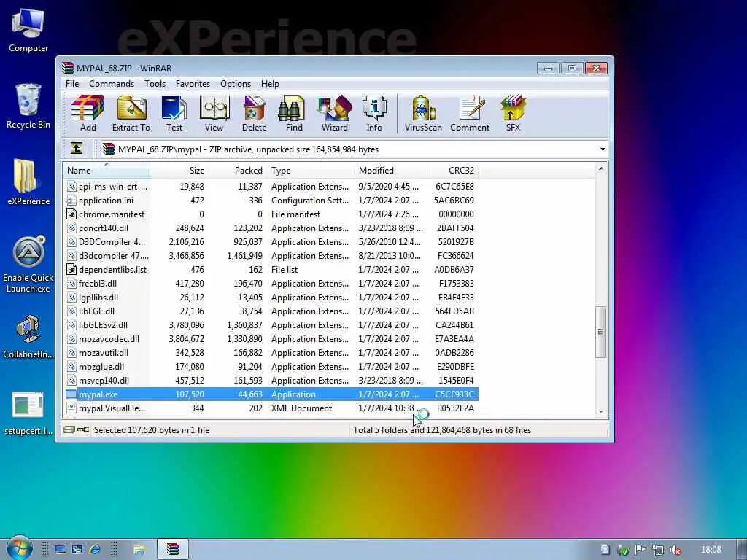The height and width of the screenshot is (560, 747).
Task: Select freebl3.dll file
Action: pyautogui.click(x=271, y=284)
